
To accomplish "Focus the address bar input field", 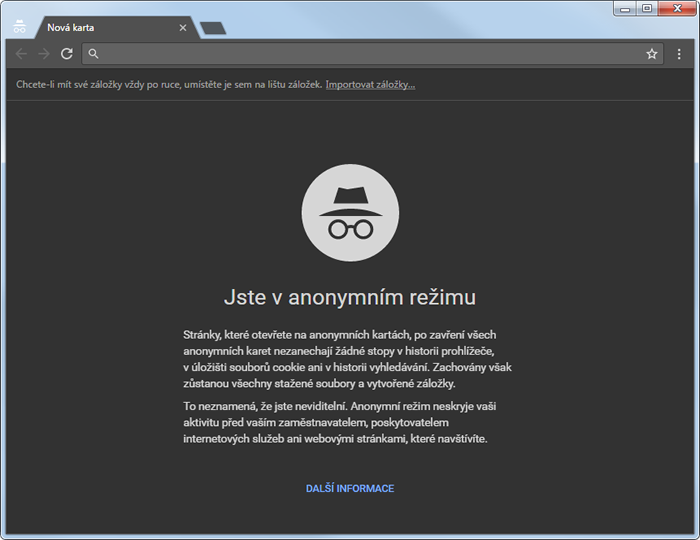I will [x=372, y=54].
